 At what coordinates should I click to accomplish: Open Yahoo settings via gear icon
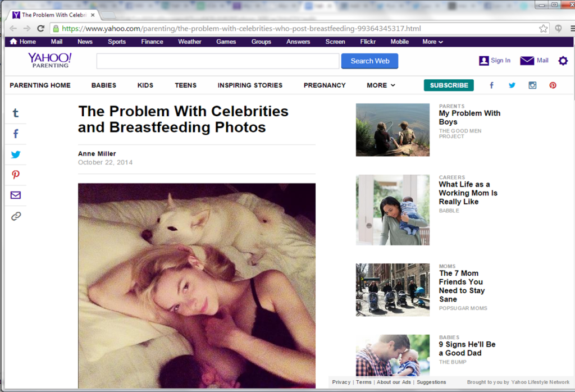pos(563,61)
